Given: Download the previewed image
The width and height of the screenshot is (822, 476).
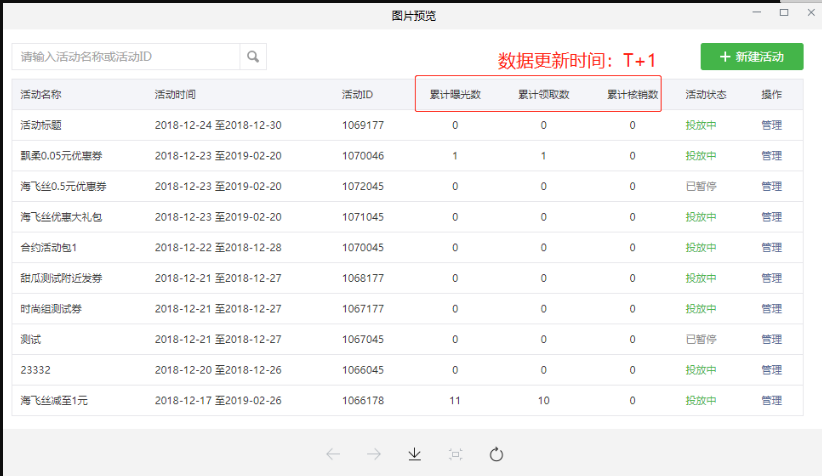Looking at the screenshot, I should point(415,454).
